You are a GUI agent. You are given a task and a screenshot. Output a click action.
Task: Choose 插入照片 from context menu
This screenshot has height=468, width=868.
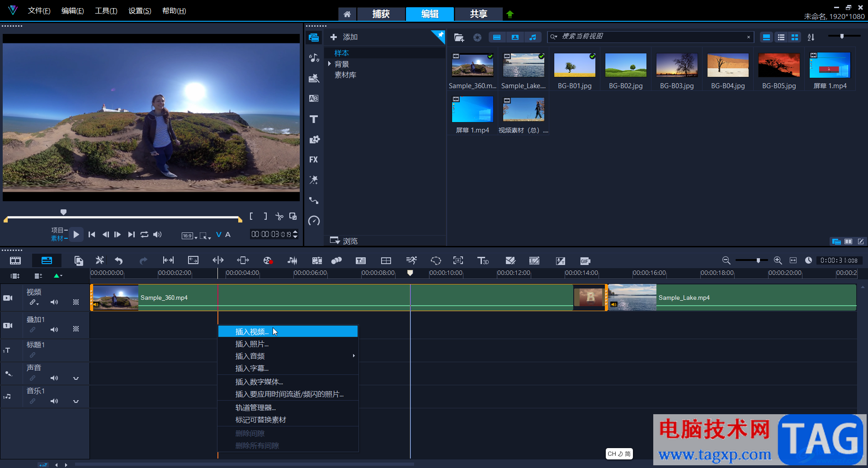(x=288, y=344)
